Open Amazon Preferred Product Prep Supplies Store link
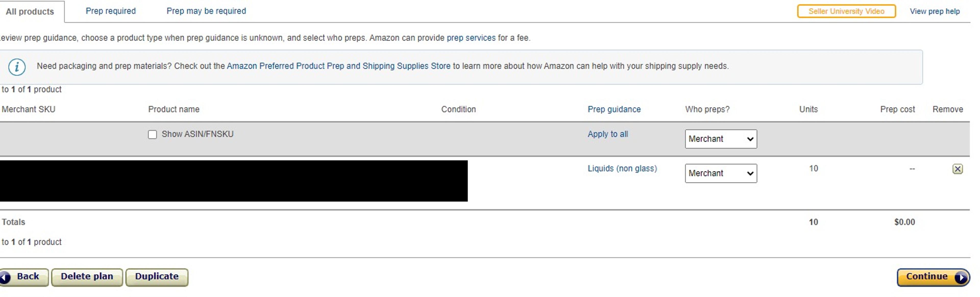The width and height of the screenshot is (980, 297). pyautogui.click(x=338, y=66)
